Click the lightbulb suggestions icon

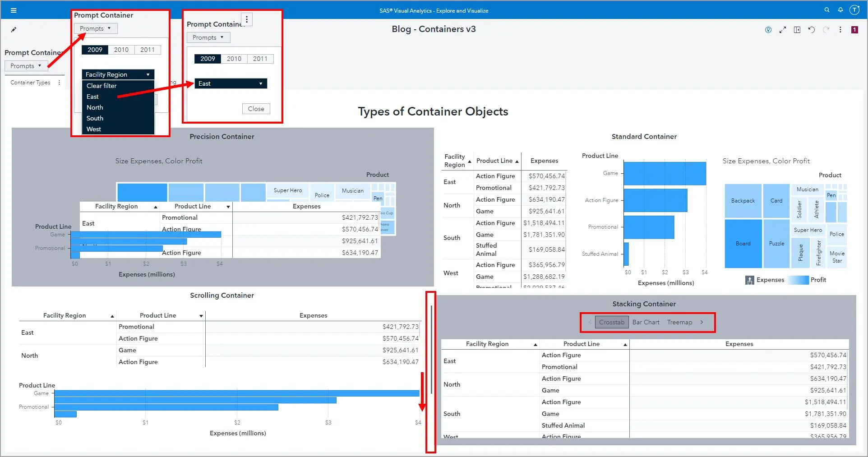(x=768, y=30)
